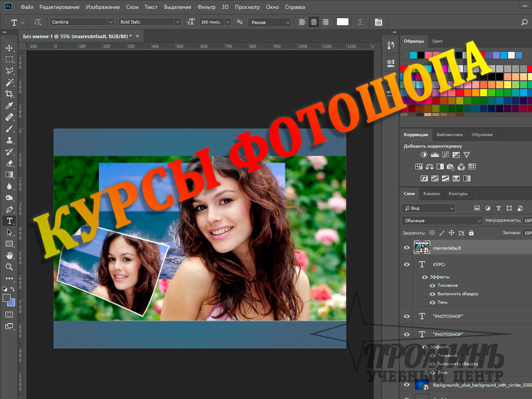This screenshot has height=399, width=532.
Task: Open the Обучение tab
Action: pyautogui.click(x=482, y=134)
